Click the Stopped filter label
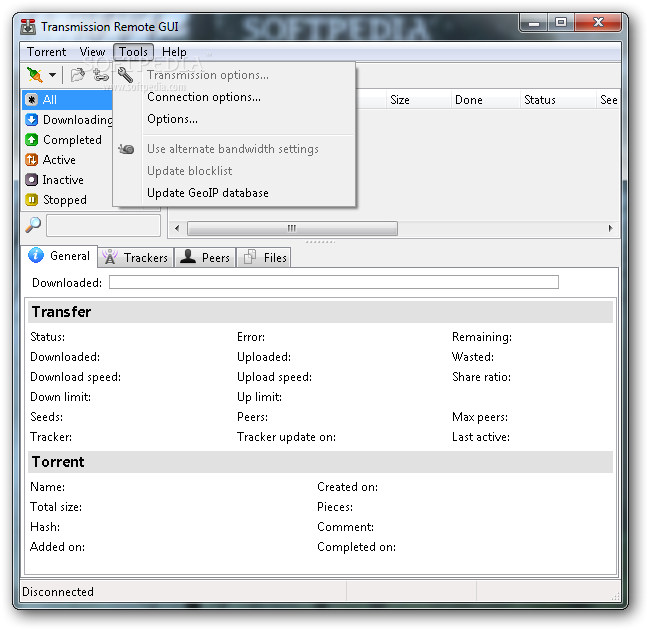 click(x=65, y=200)
